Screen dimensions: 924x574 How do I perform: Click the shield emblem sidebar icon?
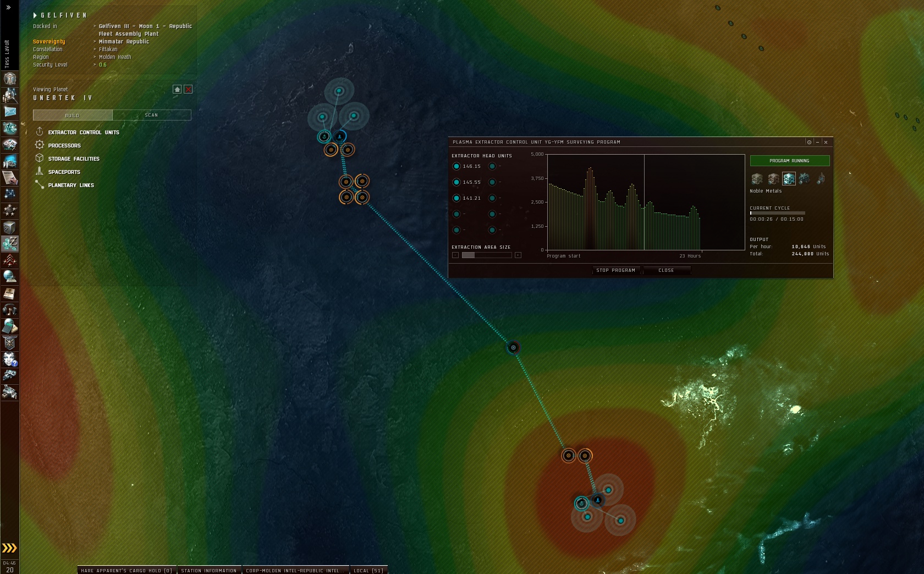click(x=9, y=343)
